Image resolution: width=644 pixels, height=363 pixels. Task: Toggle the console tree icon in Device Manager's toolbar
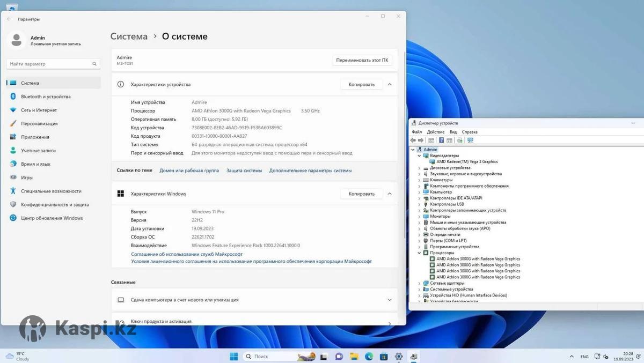point(431,140)
